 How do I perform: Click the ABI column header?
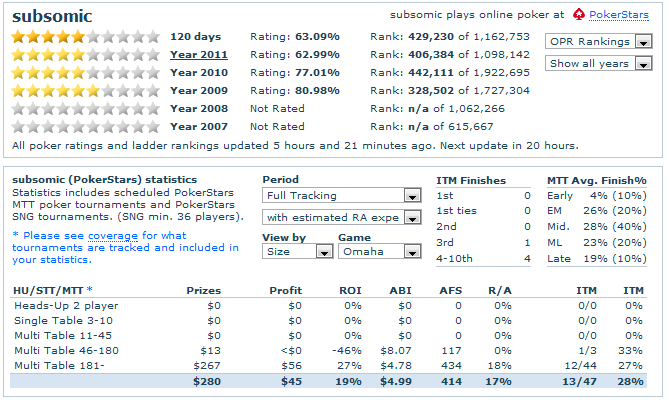400,291
